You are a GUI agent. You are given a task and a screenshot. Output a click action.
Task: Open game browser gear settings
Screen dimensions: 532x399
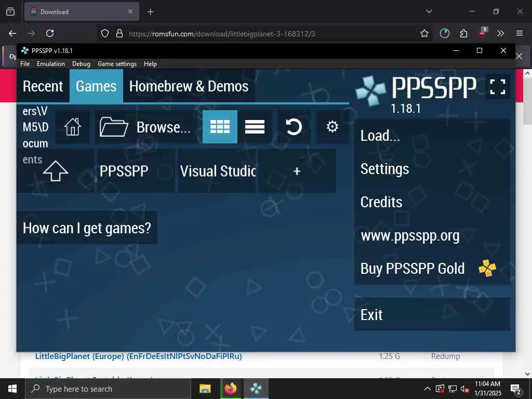click(332, 127)
